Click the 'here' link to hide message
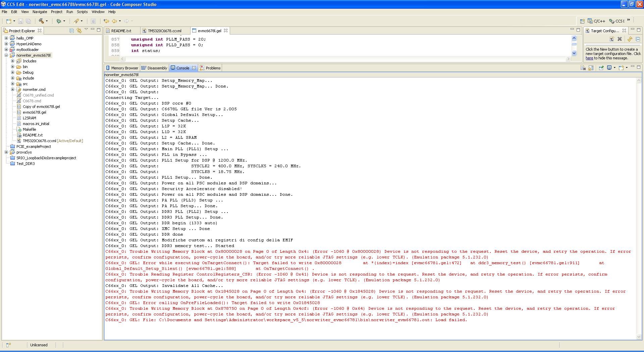 pyautogui.click(x=589, y=58)
